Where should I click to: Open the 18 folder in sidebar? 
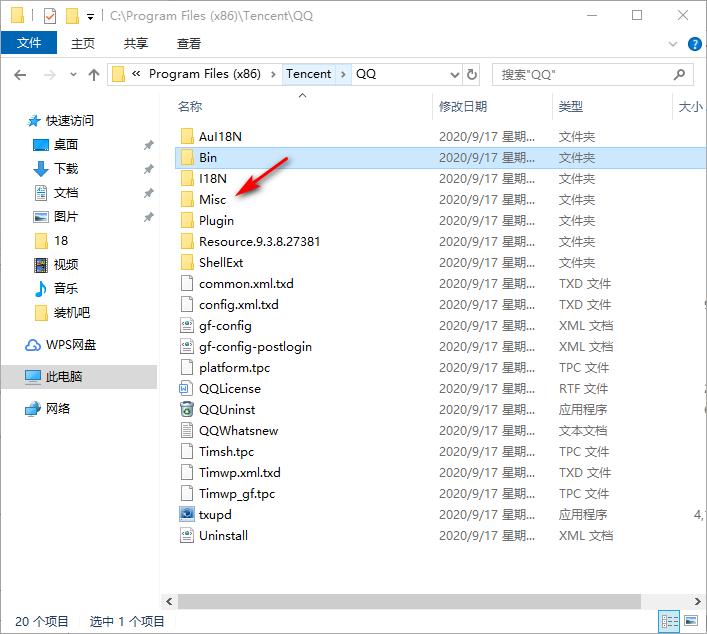61,241
